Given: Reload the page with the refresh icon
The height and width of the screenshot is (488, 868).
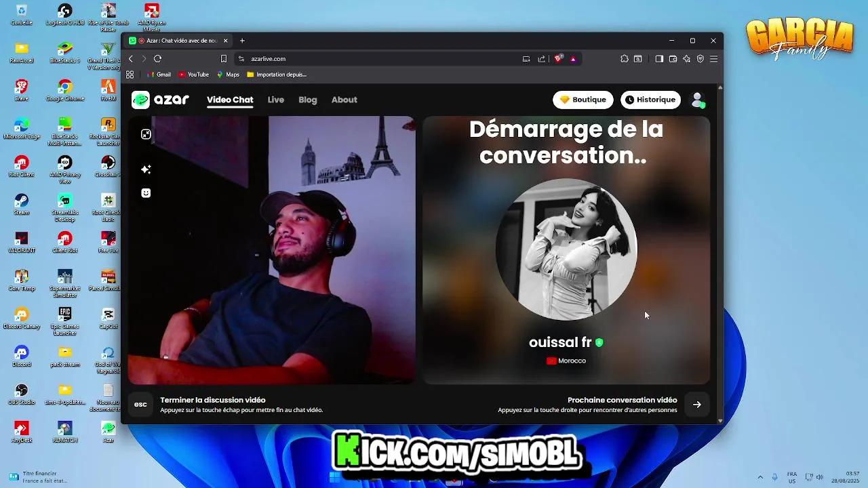Looking at the screenshot, I should 157,59.
